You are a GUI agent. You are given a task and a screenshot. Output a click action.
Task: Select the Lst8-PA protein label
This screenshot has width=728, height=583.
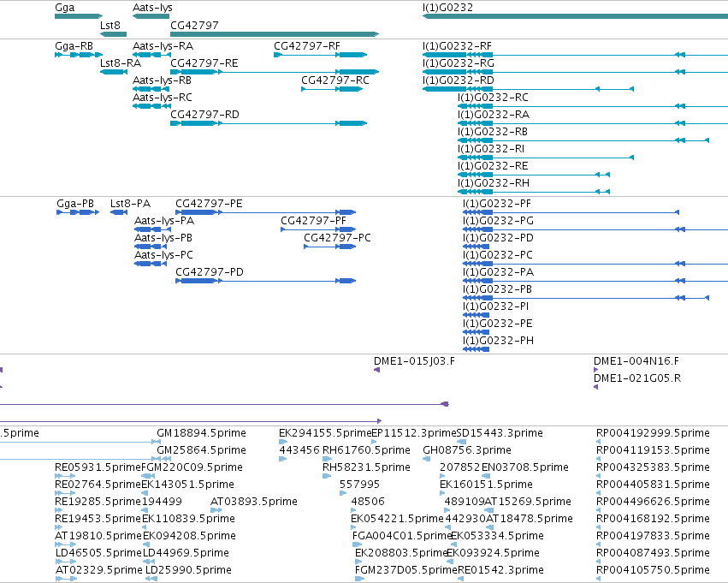[x=131, y=204]
